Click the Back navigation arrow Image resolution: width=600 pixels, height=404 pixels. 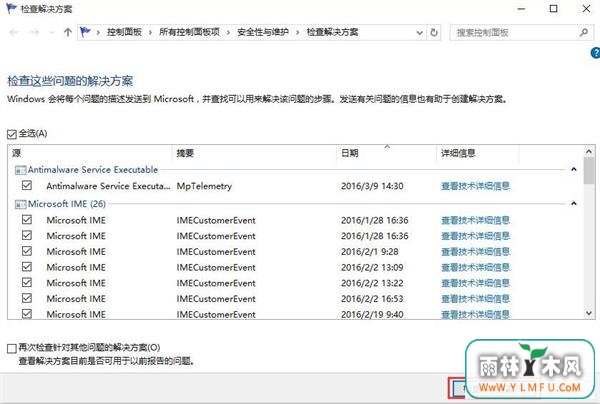[x=14, y=33]
